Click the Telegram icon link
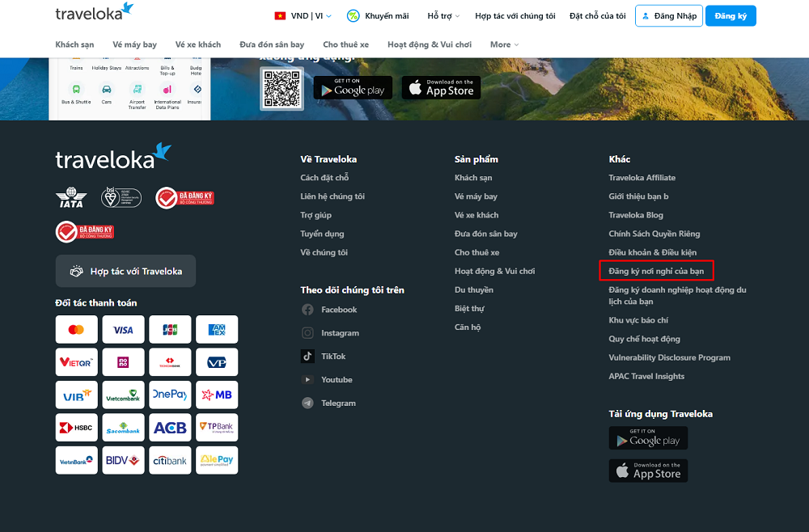This screenshot has height=532, width=809. [307, 403]
